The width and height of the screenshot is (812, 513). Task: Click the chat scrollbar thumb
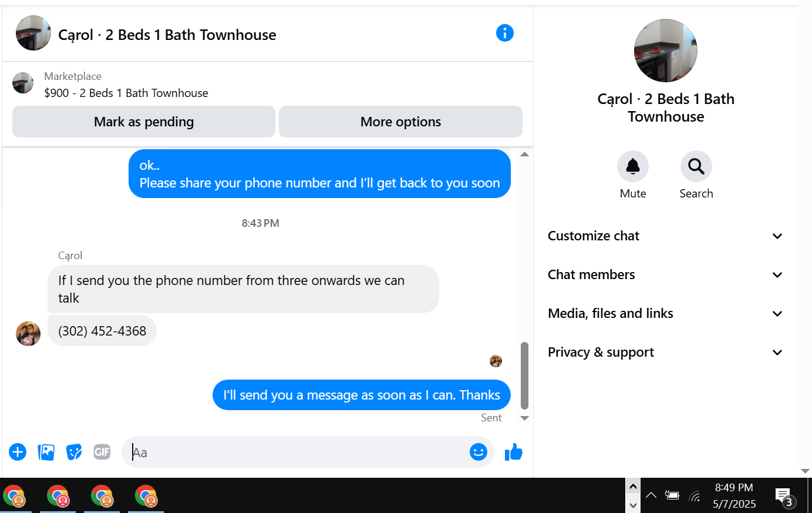tap(524, 375)
